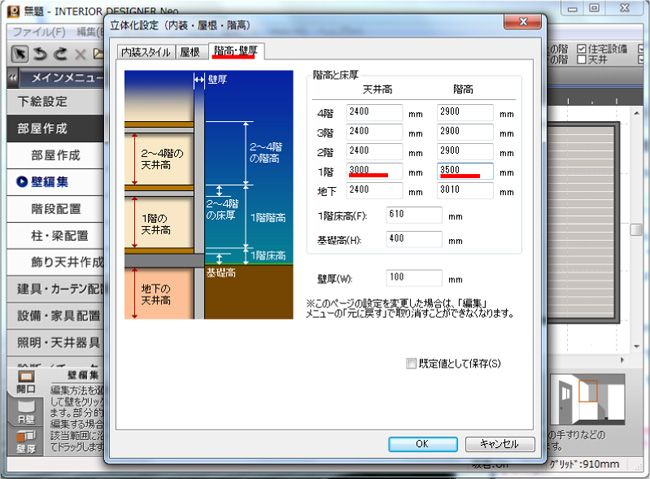This screenshot has width=650, height=479.
Task: Switch to the 内装スタイル tab
Action: click(x=146, y=52)
